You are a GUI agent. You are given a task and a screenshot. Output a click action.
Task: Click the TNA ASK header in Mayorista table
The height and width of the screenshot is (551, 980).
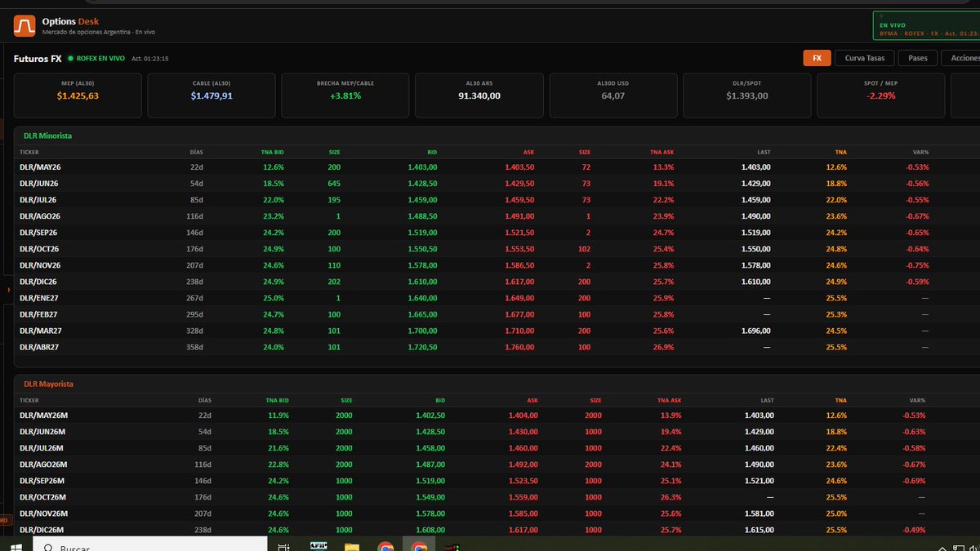point(668,400)
